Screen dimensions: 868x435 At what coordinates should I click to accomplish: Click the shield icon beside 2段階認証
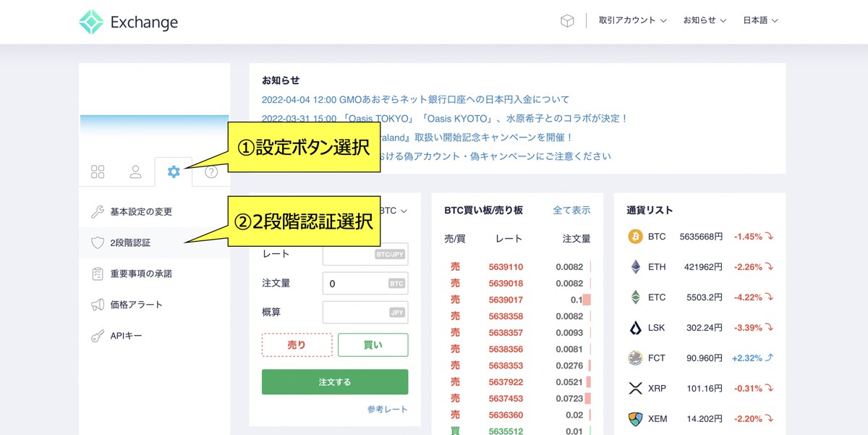coord(98,243)
